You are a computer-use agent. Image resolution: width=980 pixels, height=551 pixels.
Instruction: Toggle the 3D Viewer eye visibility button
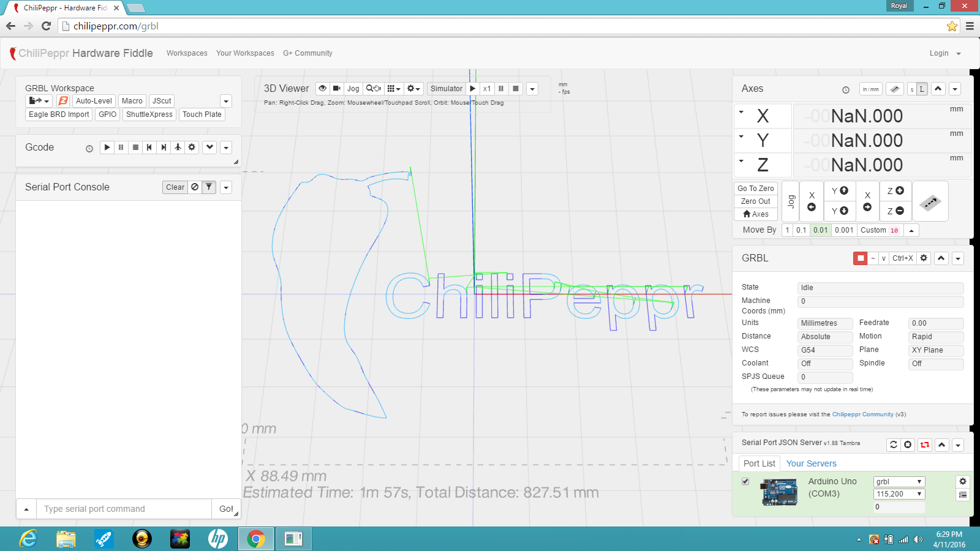[x=322, y=89]
